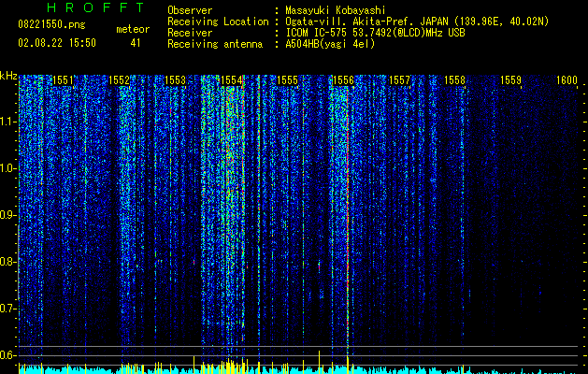Click the 1558 time marker
Screen dimensions: 588x374
(x=455, y=80)
